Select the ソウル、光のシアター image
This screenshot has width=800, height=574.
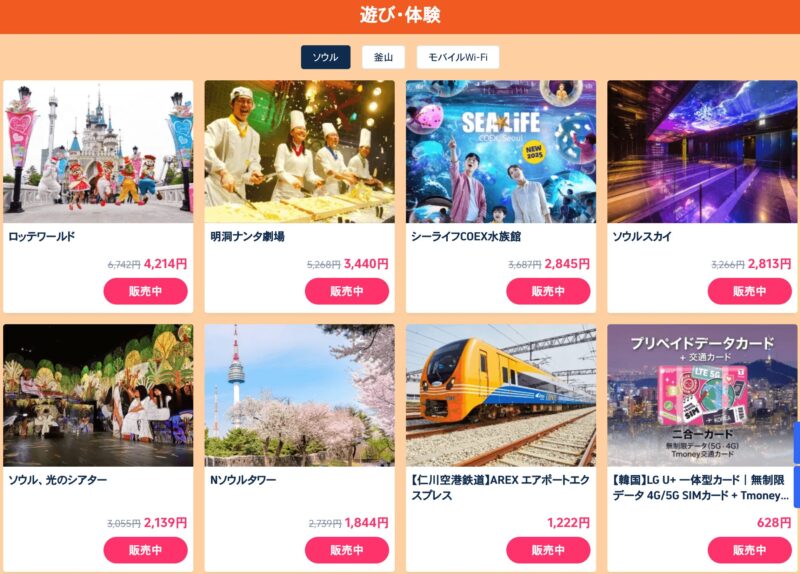(98, 395)
